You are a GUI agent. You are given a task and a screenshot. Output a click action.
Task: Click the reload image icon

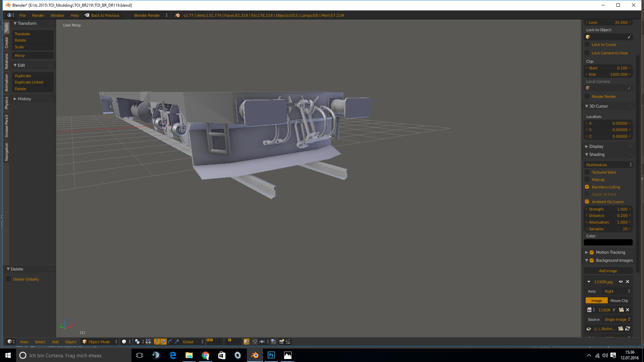pyautogui.click(x=628, y=329)
